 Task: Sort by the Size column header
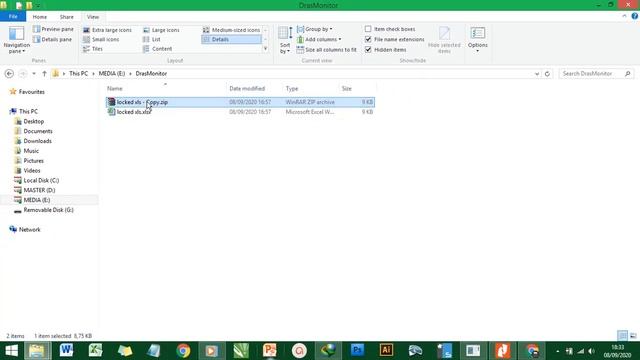point(347,89)
